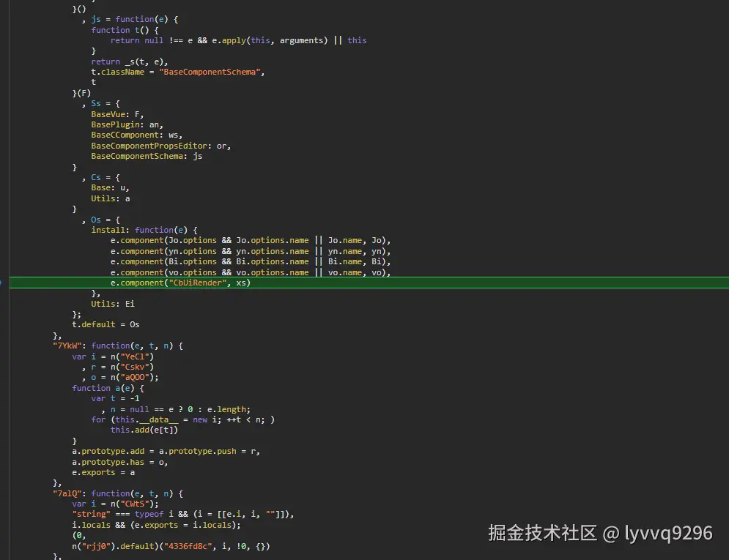Click the breakpoint marker beside the highlighted line
The image size is (729, 560).
1,283
